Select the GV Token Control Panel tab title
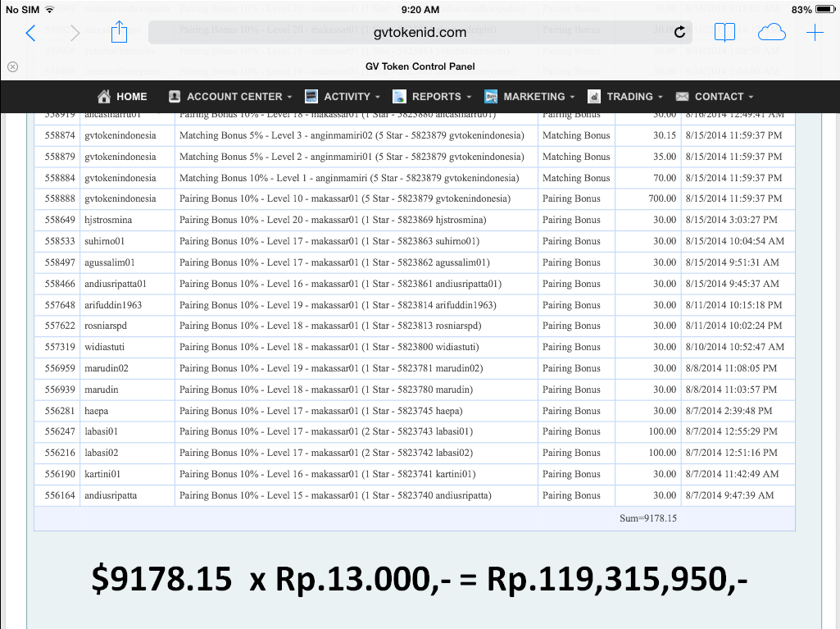Image resolution: width=840 pixels, height=629 pixels. click(420, 66)
